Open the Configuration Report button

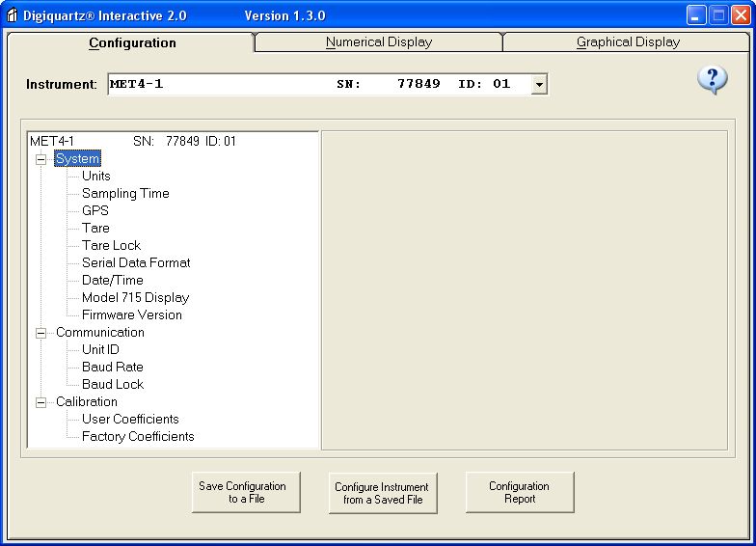coord(520,492)
